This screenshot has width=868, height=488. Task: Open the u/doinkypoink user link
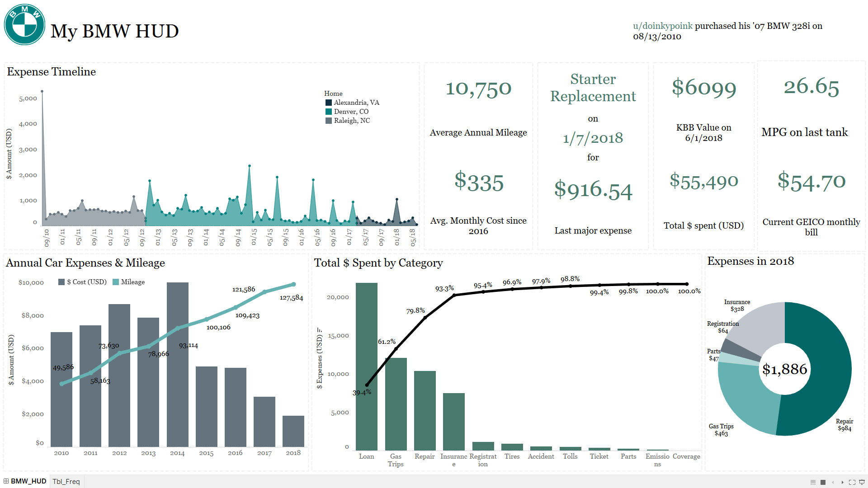tap(663, 26)
